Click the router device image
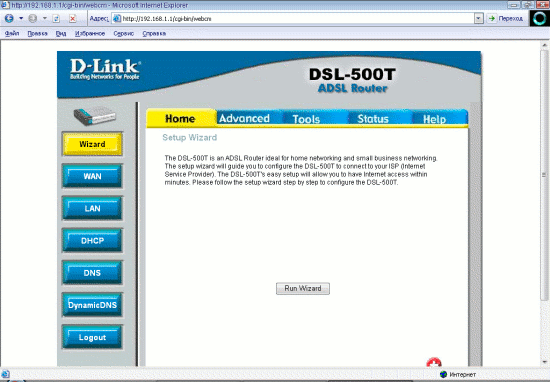Image resolution: width=550 pixels, height=382 pixels. pyautogui.click(x=94, y=115)
